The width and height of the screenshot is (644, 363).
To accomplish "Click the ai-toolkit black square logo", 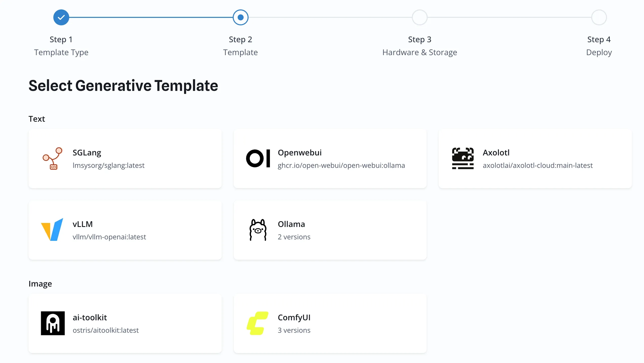I will (x=53, y=323).
